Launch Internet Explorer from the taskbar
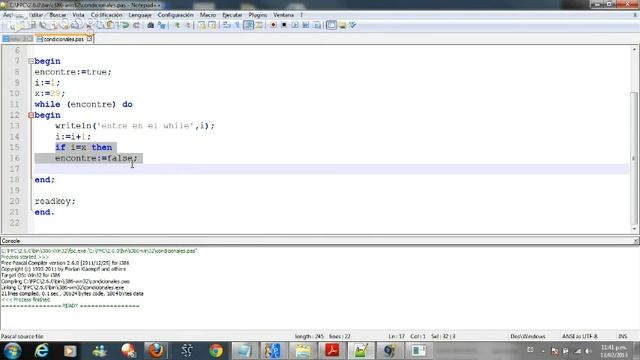 click(41, 351)
